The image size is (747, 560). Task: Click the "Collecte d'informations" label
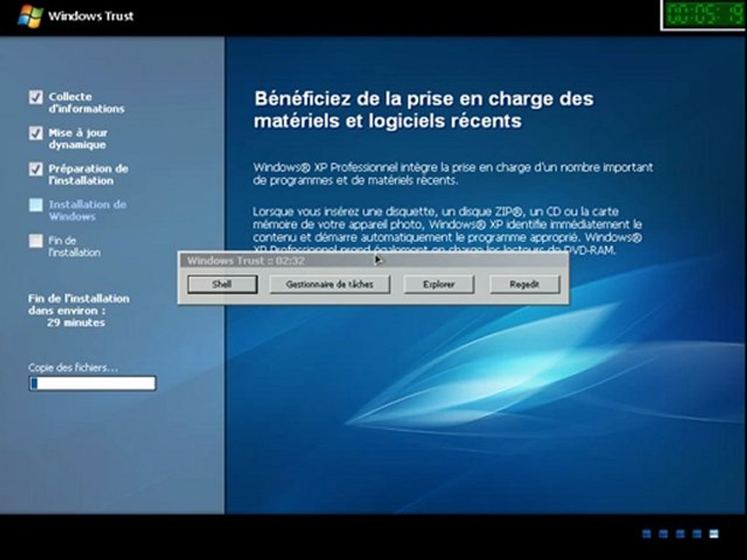pos(86,103)
